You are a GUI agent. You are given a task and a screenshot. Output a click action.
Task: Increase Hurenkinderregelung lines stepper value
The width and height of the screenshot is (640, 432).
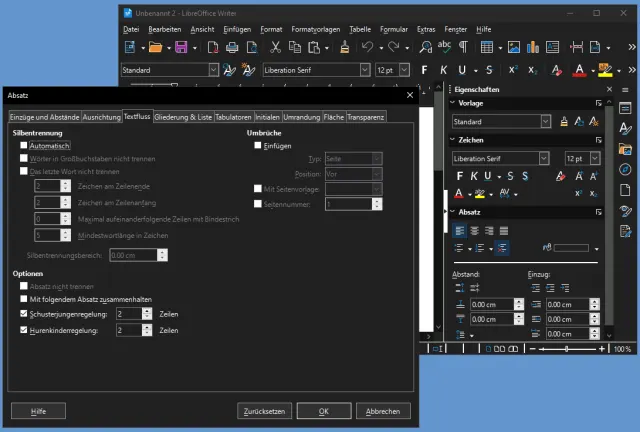[148, 326]
